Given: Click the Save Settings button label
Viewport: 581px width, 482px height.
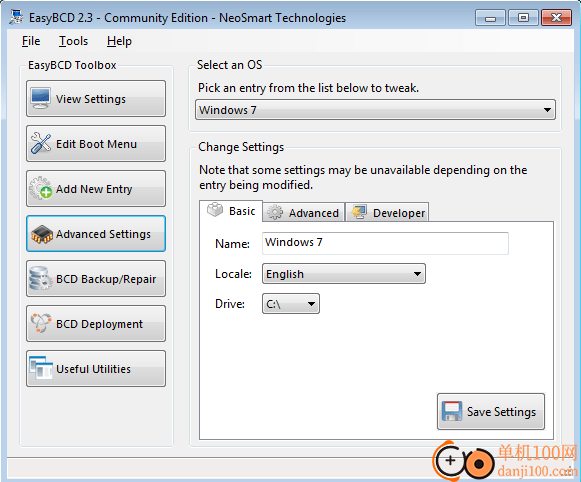Looking at the screenshot, I should [x=501, y=412].
